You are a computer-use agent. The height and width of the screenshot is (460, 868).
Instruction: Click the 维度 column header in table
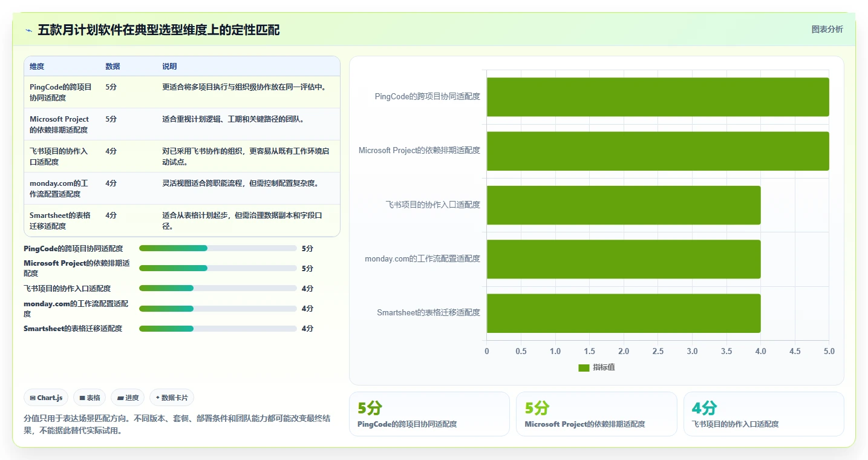click(x=37, y=67)
